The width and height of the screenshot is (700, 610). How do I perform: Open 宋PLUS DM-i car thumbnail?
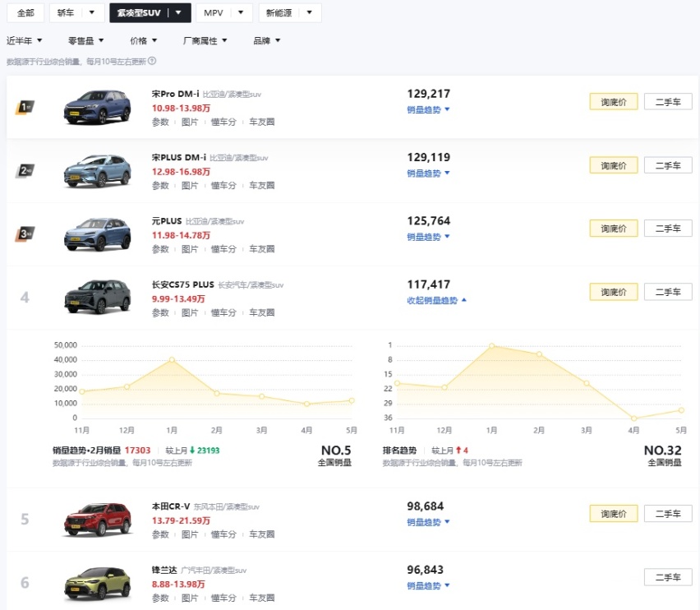(97, 171)
